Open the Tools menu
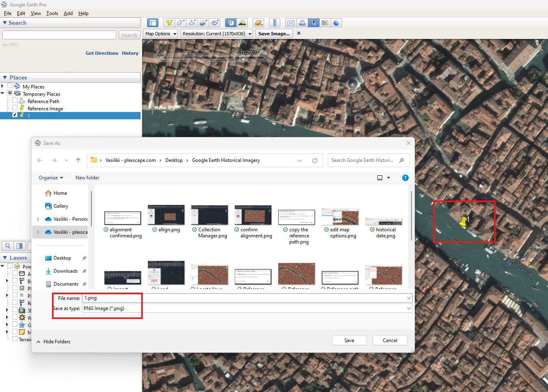 point(52,13)
